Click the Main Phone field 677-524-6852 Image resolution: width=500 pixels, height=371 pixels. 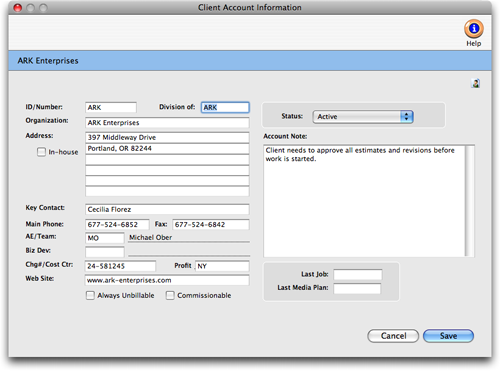(117, 224)
